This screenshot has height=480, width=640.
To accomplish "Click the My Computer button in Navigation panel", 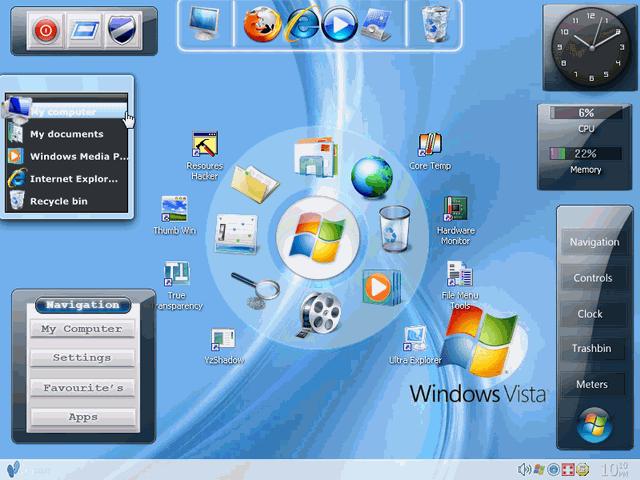I will tap(82, 329).
